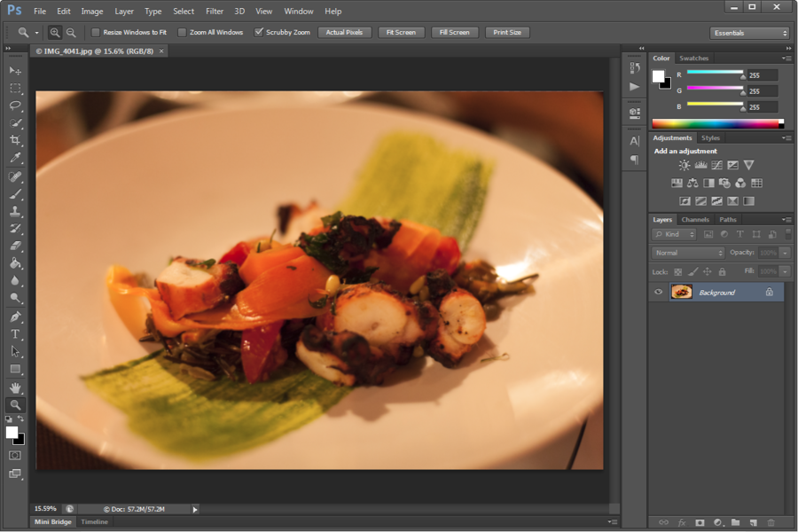Click the Fit Screen button
This screenshot has height=532, width=798.
[x=401, y=33]
